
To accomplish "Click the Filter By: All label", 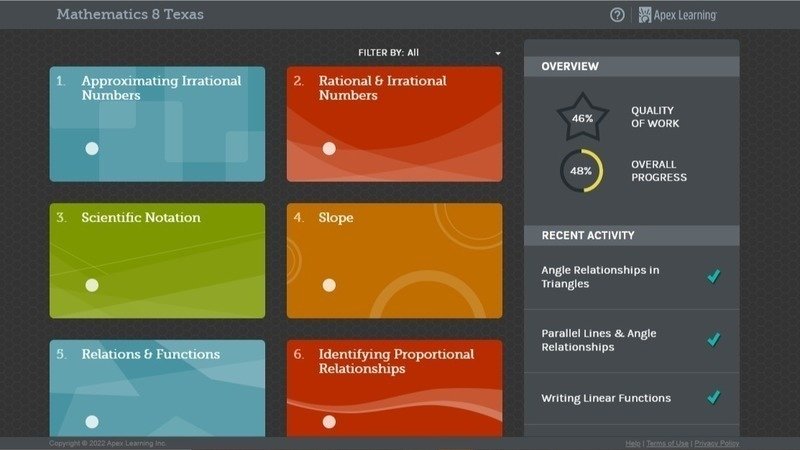I will (x=389, y=53).
